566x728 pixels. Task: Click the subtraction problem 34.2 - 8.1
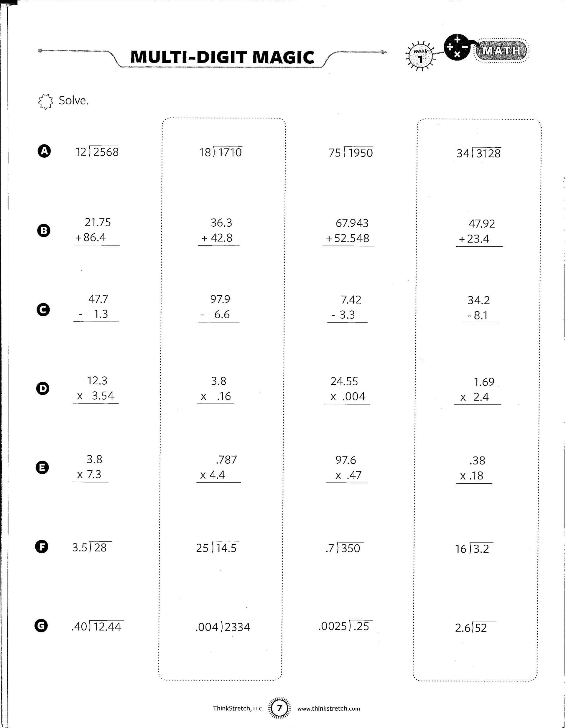479,309
